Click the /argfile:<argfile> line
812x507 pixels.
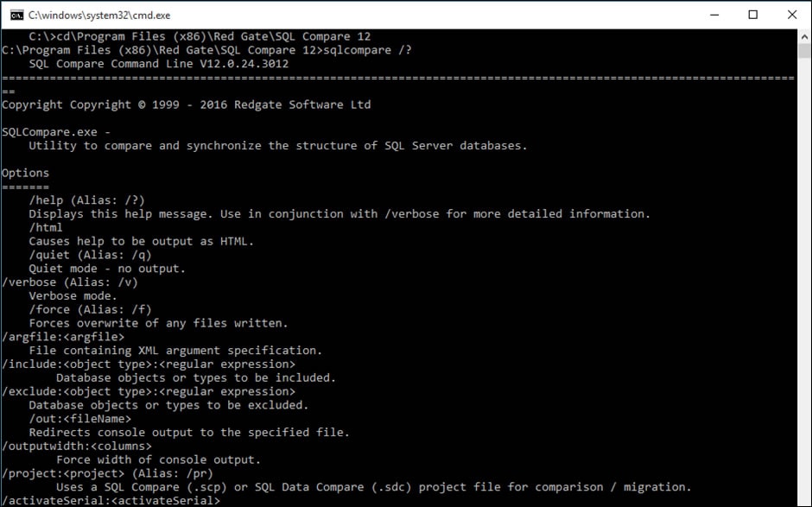click(x=63, y=337)
